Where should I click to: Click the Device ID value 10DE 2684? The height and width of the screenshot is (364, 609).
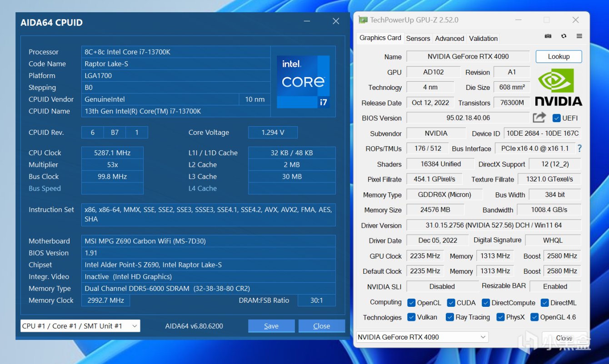543,133
